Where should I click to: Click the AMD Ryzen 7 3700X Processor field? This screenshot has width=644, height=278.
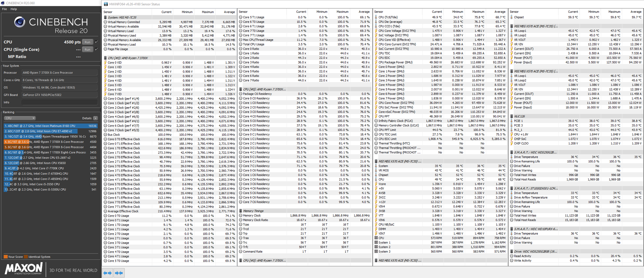pos(59,72)
